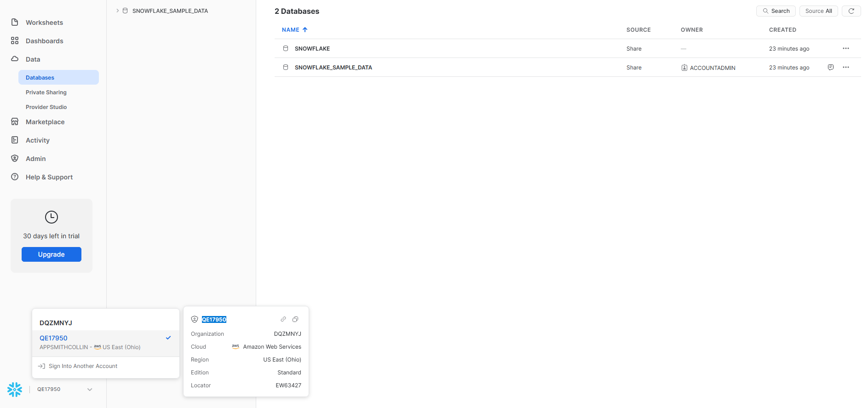Click Sign Into Another Account
The height and width of the screenshot is (408, 868).
(83, 366)
